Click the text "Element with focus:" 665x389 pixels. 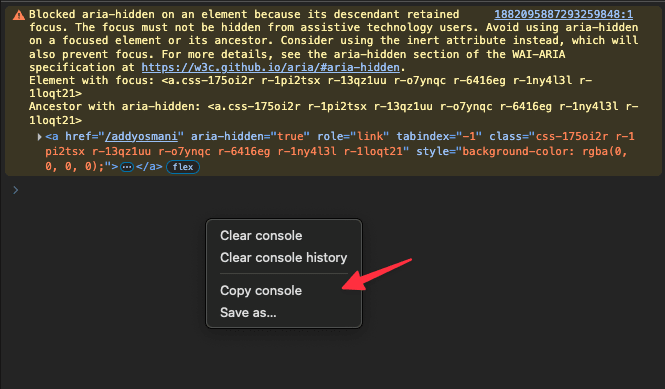coord(92,81)
